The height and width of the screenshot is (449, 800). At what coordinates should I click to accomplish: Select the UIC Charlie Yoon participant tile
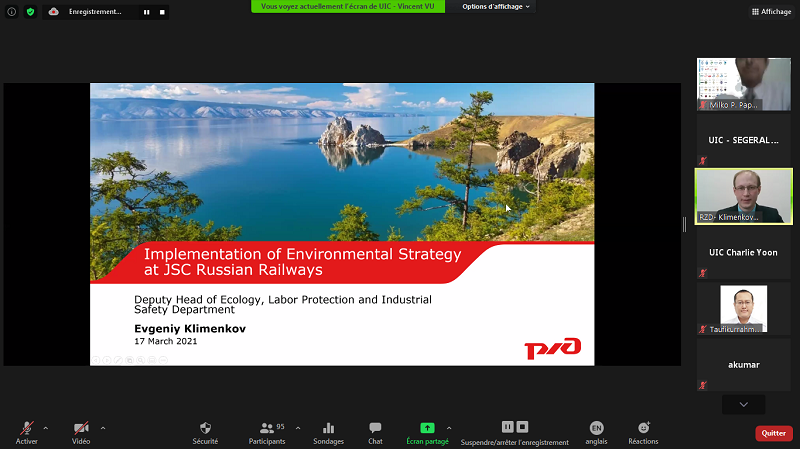tap(744, 252)
